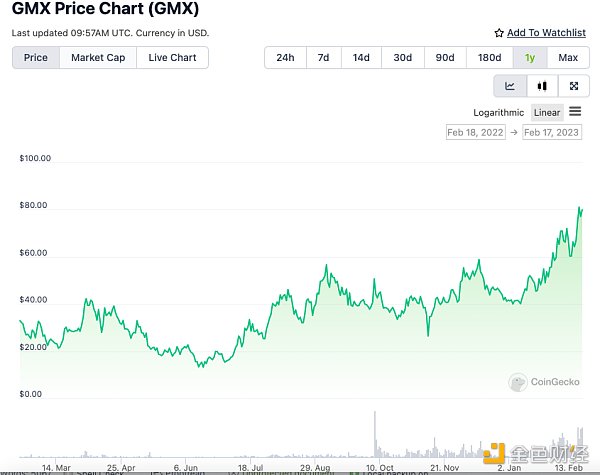
Task: Enable Logarithmic scale
Action: pyautogui.click(x=499, y=113)
